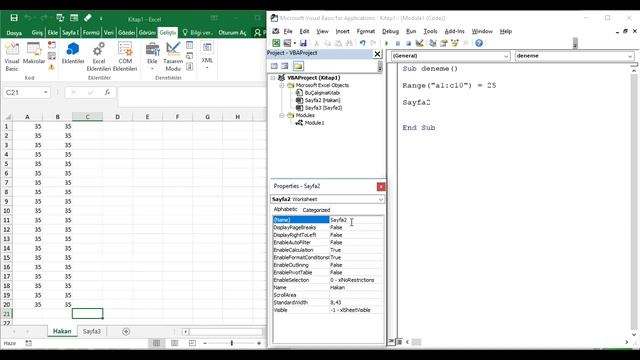The height and width of the screenshot is (360, 640).
Task: Collapse the VBAProject (Kitap1) tree node
Action: 273,78
